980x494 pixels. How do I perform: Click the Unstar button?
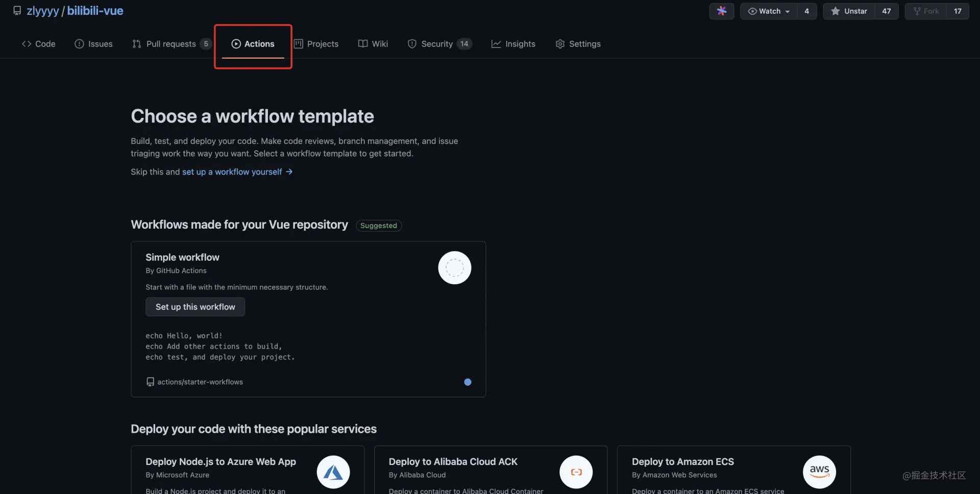(x=849, y=11)
